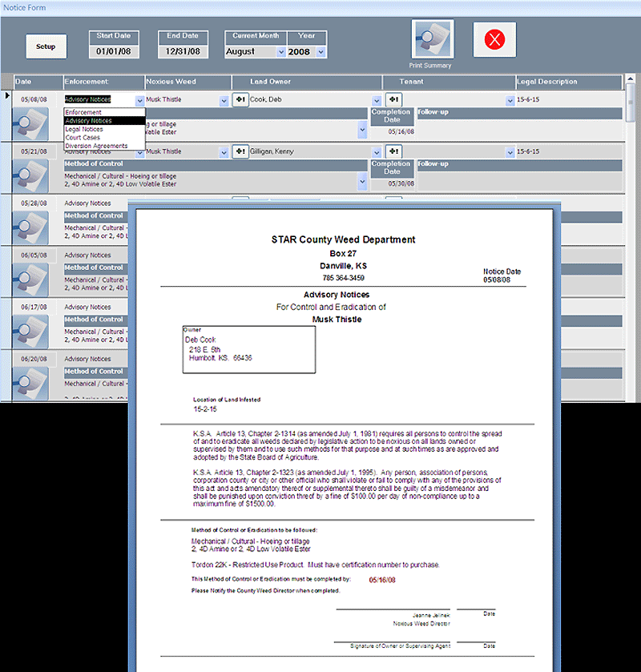The image size is (641, 672).
Task: Click legal description 15-6-15 in first row
Action: pyautogui.click(x=528, y=99)
